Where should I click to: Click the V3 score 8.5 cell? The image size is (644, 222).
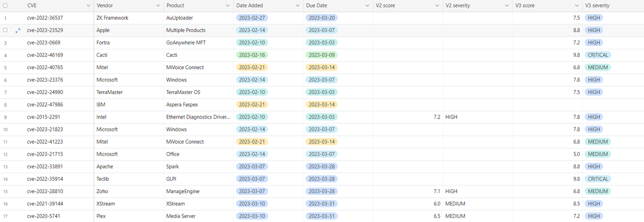pyautogui.click(x=547, y=204)
